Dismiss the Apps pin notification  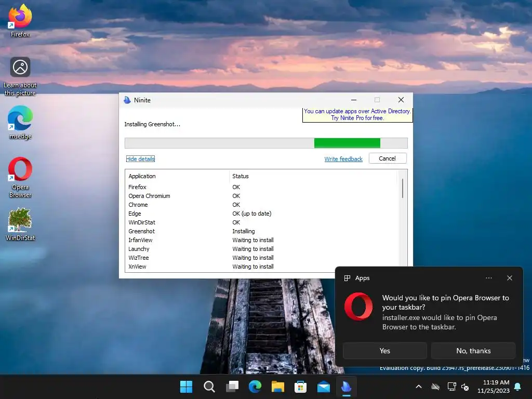click(x=510, y=278)
